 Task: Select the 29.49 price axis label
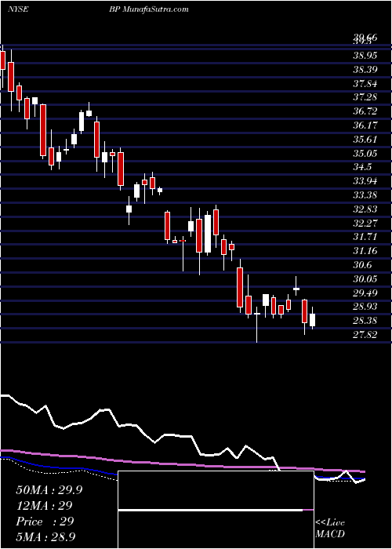(365, 293)
